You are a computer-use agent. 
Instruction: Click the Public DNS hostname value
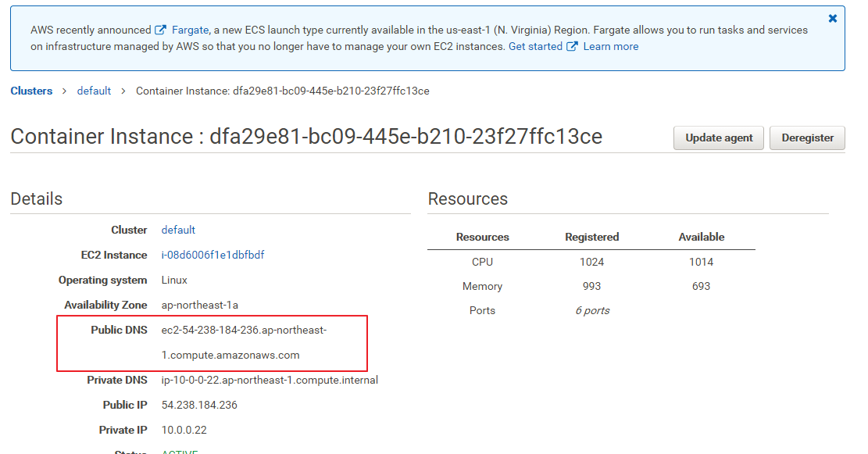(x=243, y=342)
